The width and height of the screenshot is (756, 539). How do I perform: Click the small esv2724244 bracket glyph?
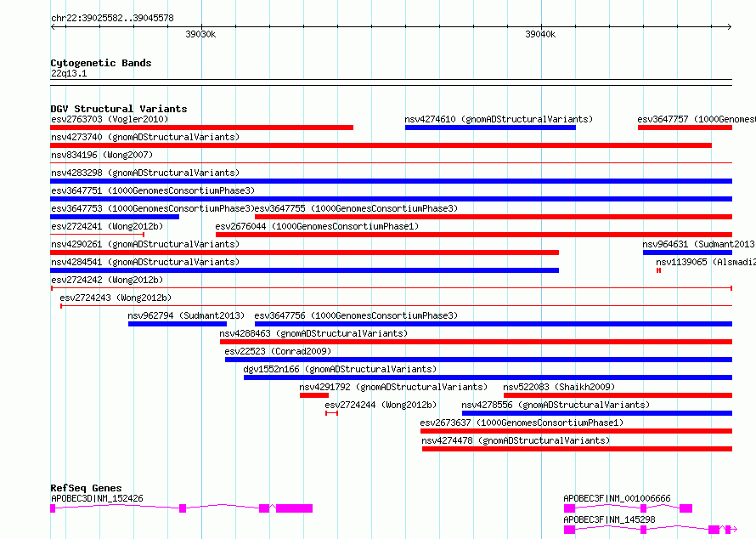(332, 413)
